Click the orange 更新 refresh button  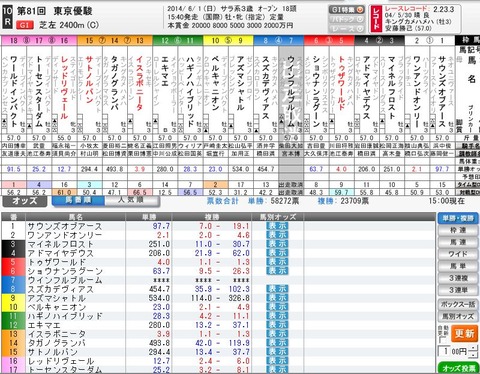coord(464,334)
